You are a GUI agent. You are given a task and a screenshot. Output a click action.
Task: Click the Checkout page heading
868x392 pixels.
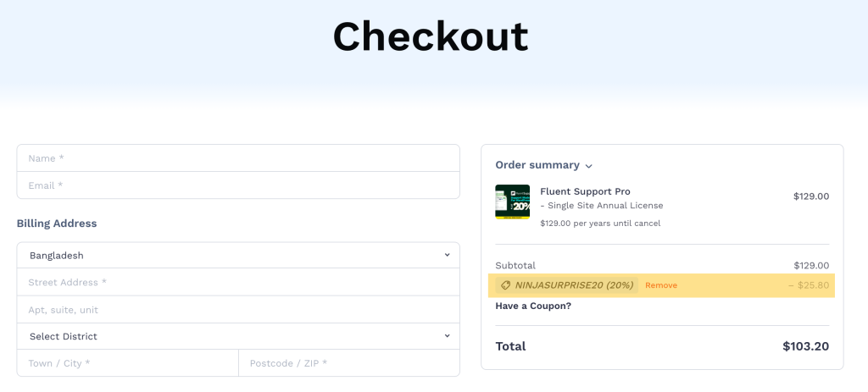point(431,36)
